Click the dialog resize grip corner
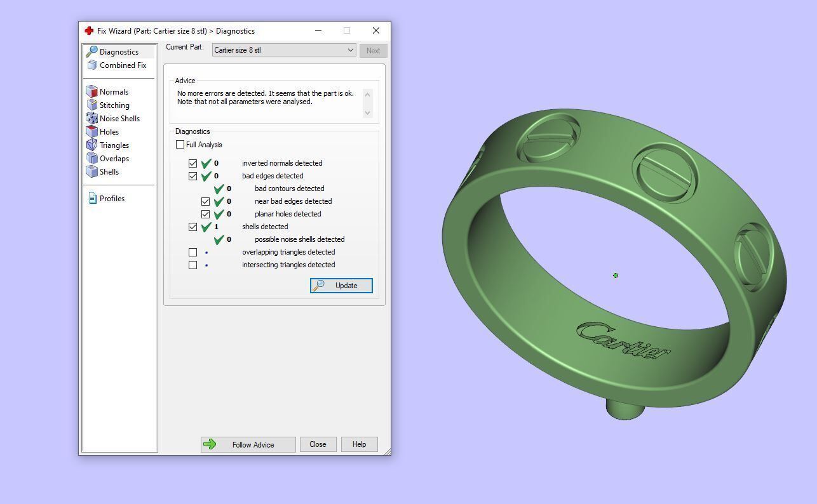The height and width of the screenshot is (504, 817). [386, 451]
